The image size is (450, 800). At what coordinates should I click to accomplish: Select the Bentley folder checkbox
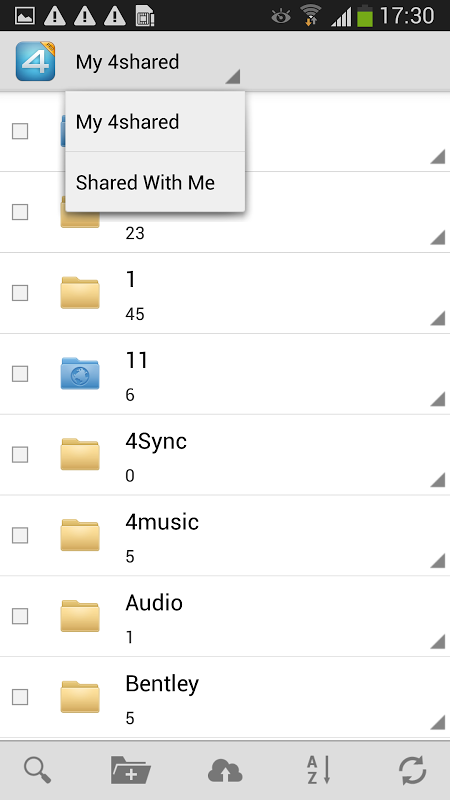pos(20,697)
